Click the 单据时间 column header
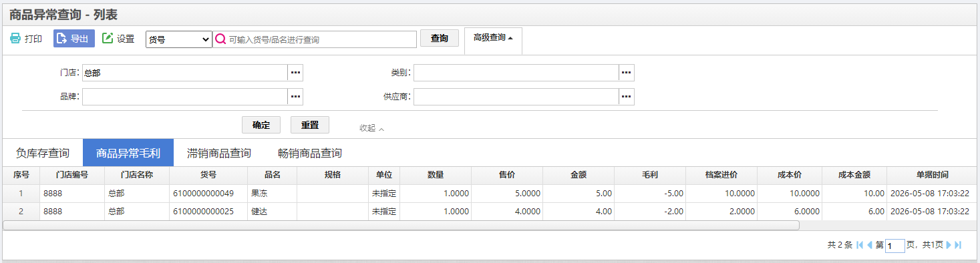980x263 pixels. [x=932, y=175]
